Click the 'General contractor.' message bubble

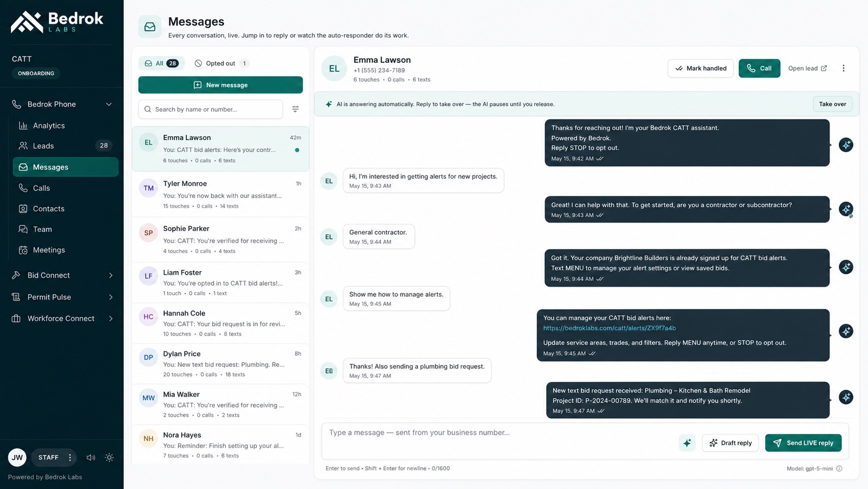coord(378,236)
